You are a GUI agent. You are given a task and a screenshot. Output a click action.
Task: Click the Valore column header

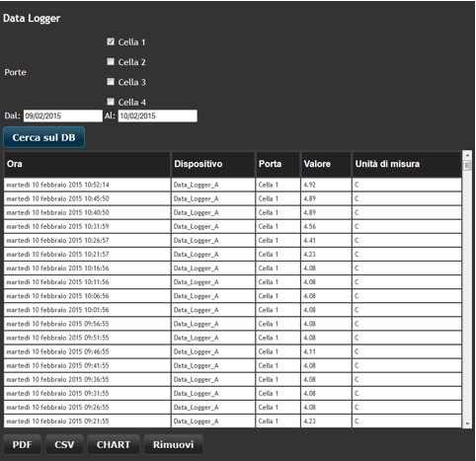click(326, 164)
